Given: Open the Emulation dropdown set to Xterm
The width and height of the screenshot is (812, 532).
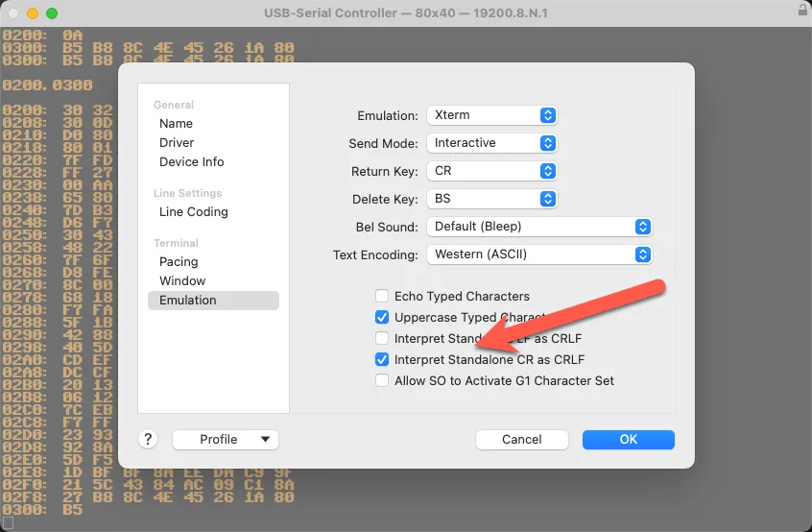Looking at the screenshot, I should 491,115.
